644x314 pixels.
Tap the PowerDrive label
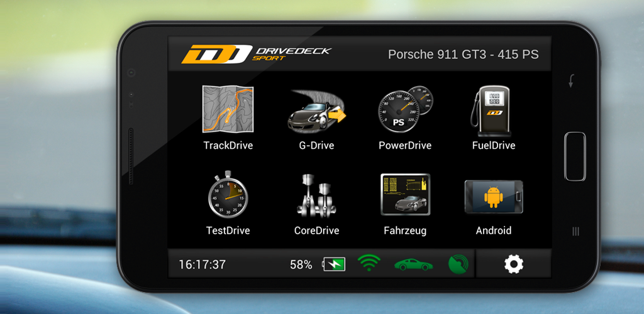405,146
